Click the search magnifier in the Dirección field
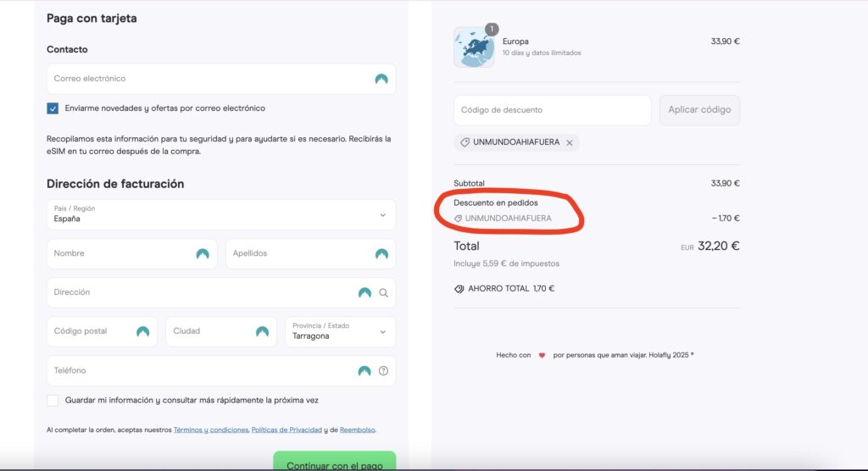The height and width of the screenshot is (471, 868). click(384, 293)
